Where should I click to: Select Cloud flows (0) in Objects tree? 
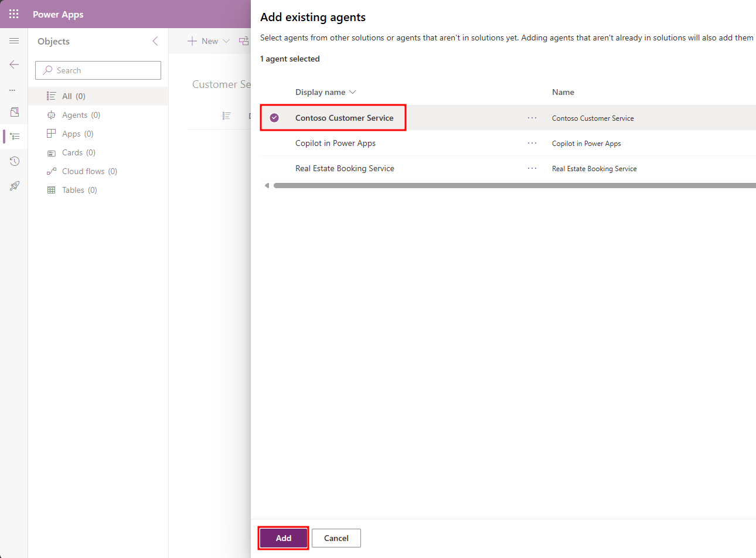(90, 171)
